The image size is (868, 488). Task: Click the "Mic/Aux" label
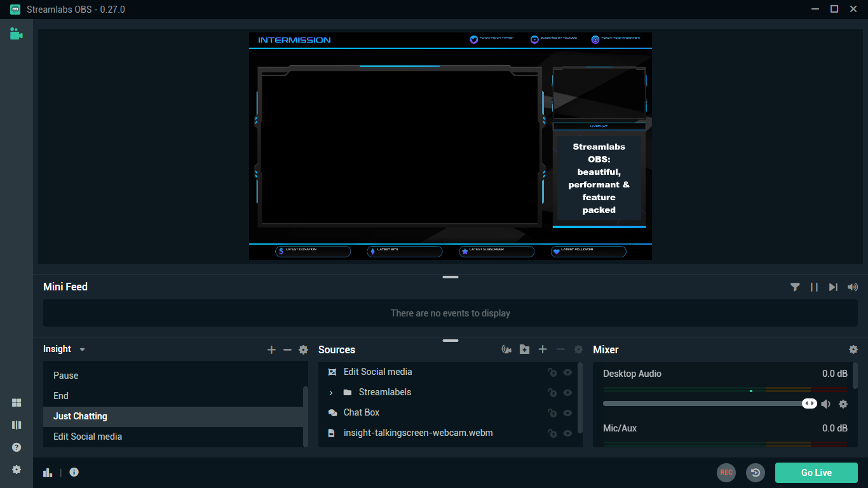(x=620, y=428)
